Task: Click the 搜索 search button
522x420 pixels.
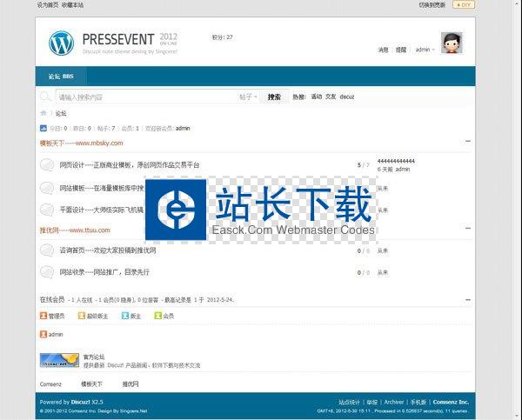Action: tap(274, 97)
